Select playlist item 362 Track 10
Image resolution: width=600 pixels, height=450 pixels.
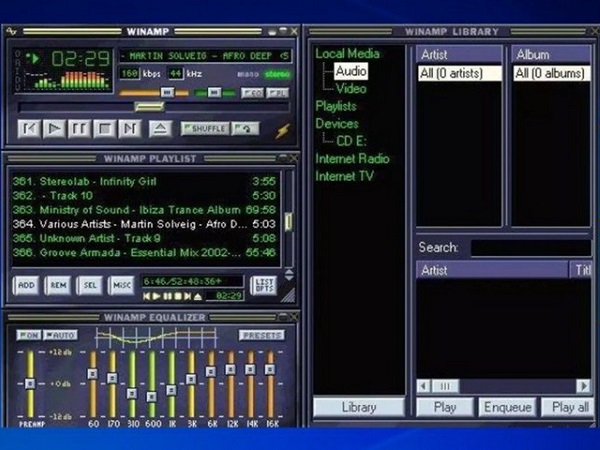click(x=144, y=196)
